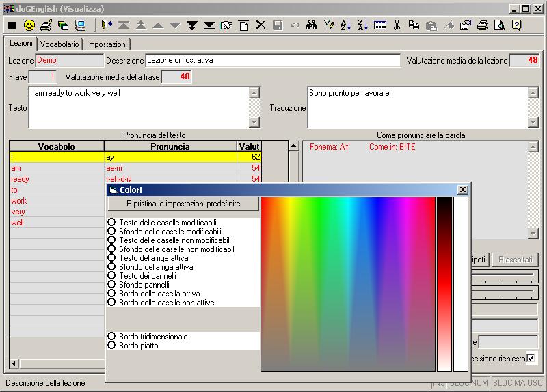Choose 'Sfondo delle caselle non modificabili'
Image resolution: width=547 pixels, height=392 pixels.
[111, 249]
